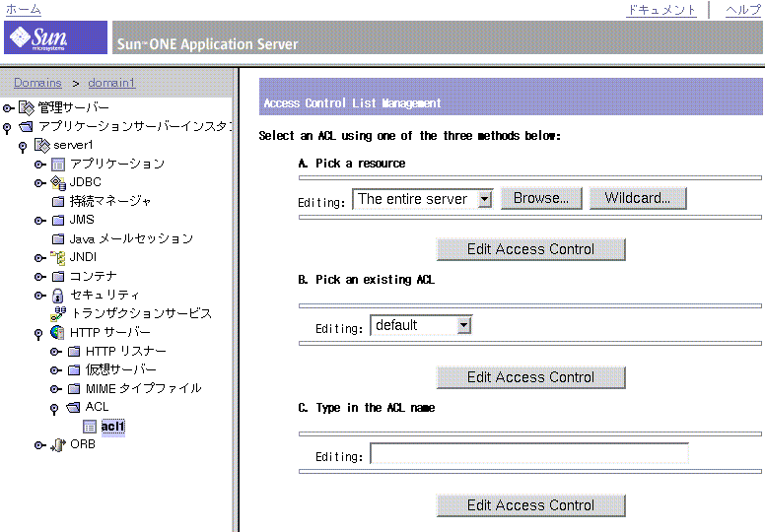Click the ORB connector icon
Image resolution: width=765 pixels, height=532 pixels.
[58, 445]
